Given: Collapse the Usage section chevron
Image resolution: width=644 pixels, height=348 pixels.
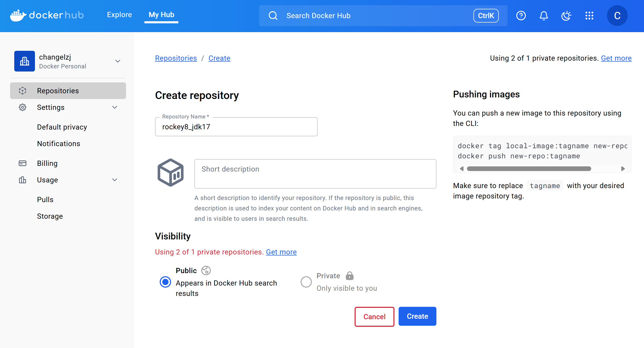Looking at the screenshot, I should tap(115, 180).
